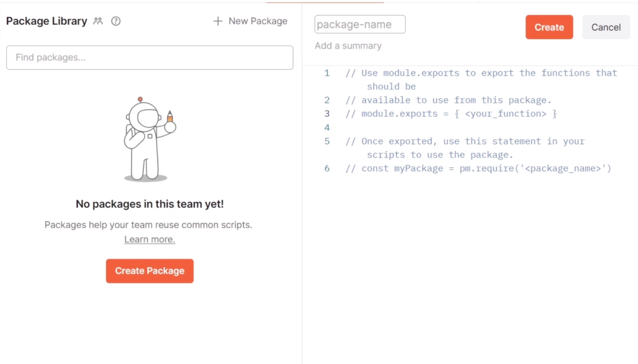The image size is (638, 364).
Task: Place cursor on the pm.require line 6
Action: click(478, 168)
